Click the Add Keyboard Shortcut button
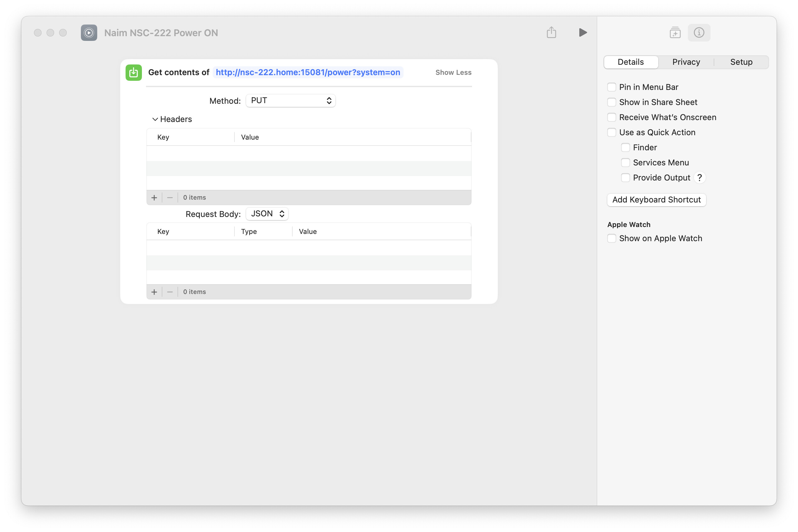Image resolution: width=798 pixels, height=532 pixels. point(656,199)
